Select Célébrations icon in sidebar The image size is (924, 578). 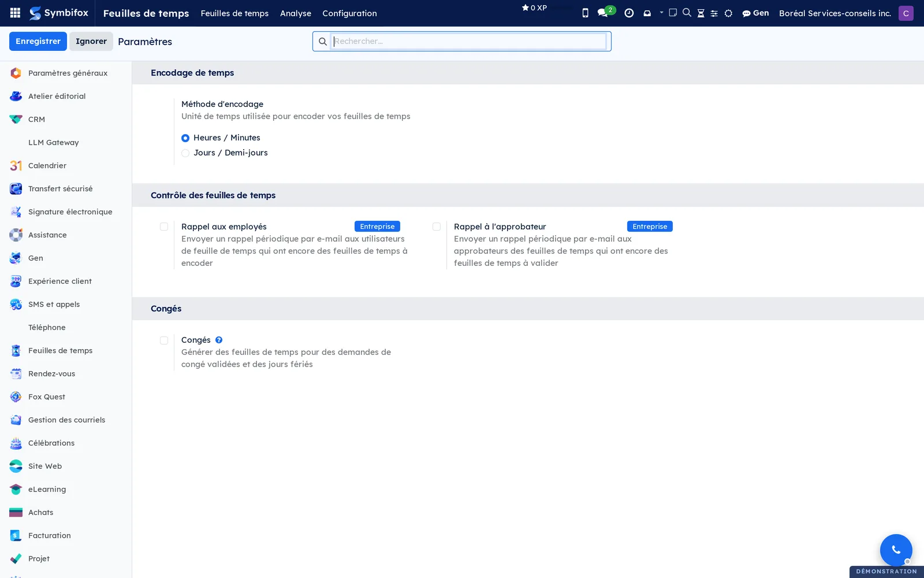click(x=16, y=443)
